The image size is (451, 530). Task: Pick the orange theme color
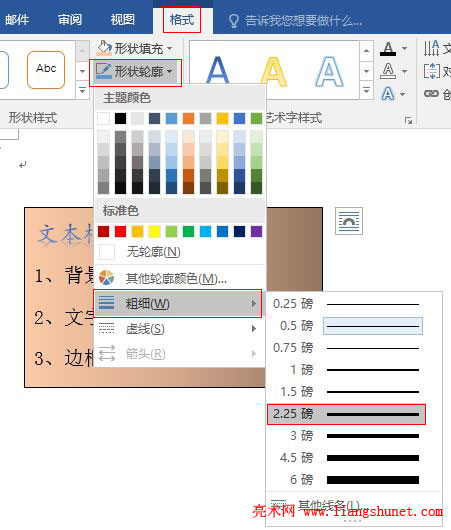(188, 118)
